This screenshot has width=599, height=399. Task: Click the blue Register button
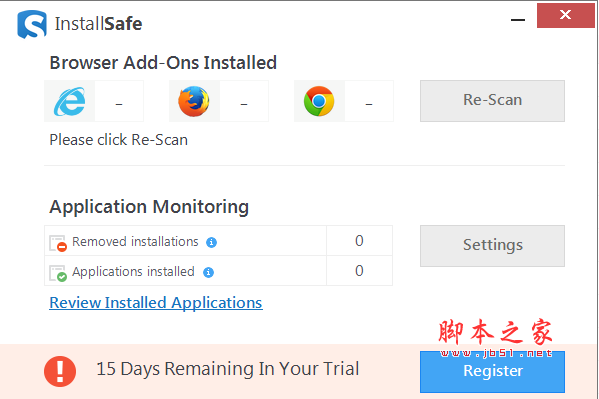pos(492,371)
